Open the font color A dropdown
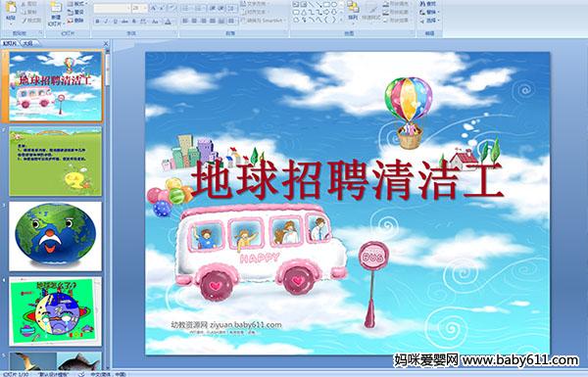The image size is (588, 377). coord(168,22)
